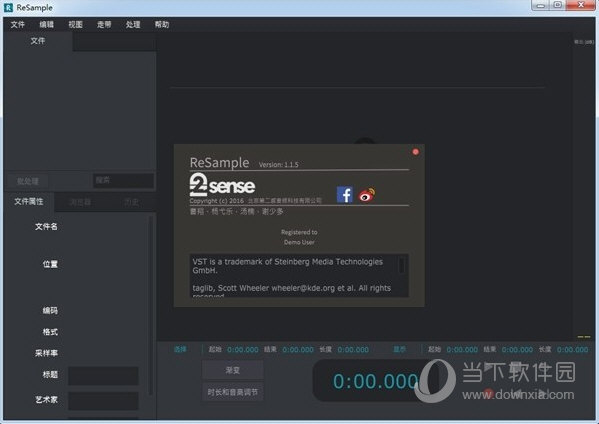Click the 渐变 button
Image resolution: width=599 pixels, height=424 pixels.
coord(233,370)
